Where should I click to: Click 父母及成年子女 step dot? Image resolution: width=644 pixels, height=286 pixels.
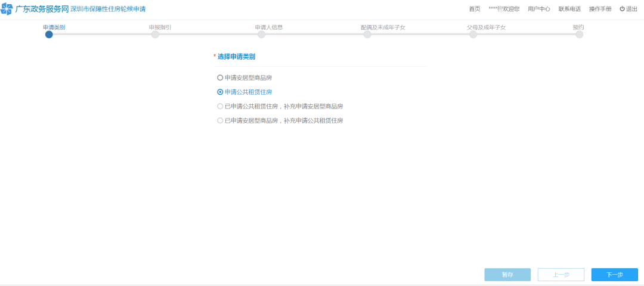coord(473,35)
